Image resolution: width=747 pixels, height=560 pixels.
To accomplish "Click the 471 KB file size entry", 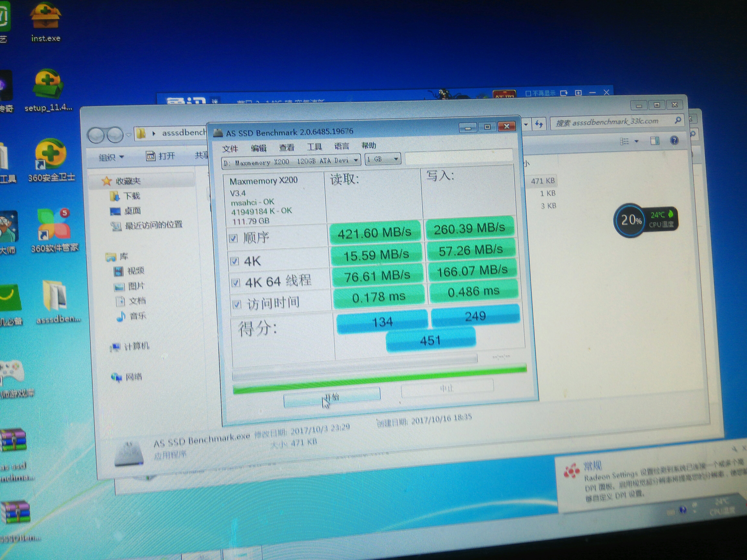I will (x=543, y=181).
